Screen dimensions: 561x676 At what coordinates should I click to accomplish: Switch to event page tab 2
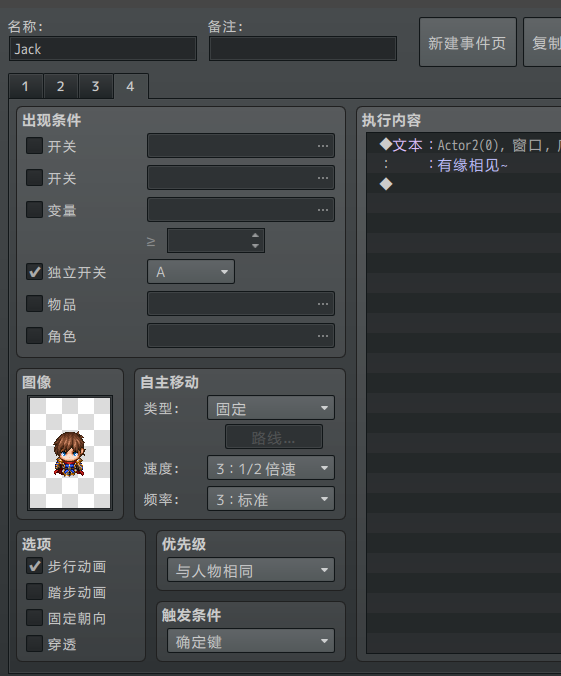pyautogui.click(x=61, y=86)
